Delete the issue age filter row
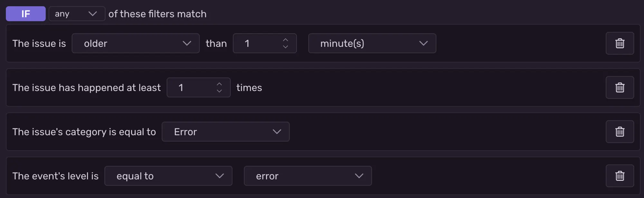The height and width of the screenshot is (198, 644). click(x=620, y=43)
